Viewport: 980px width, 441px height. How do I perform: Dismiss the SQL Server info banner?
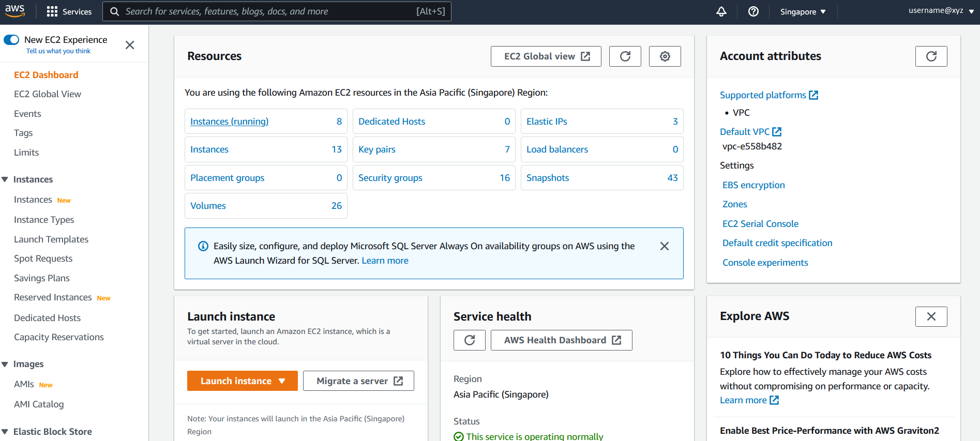coord(665,246)
